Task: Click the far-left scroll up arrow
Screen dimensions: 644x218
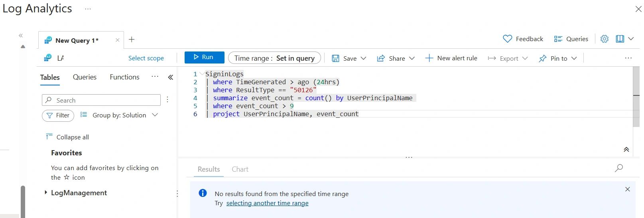Action: (23, 47)
